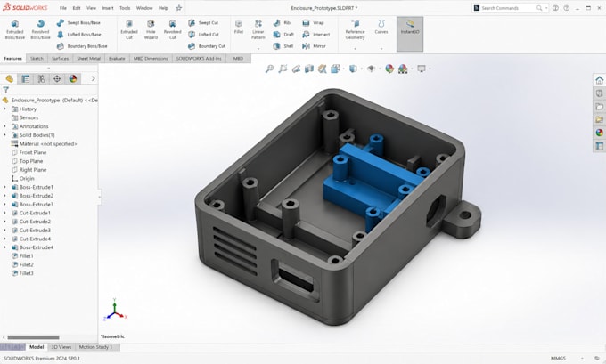The width and height of the screenshot is (606, 364).
Task: Switch to the Sheet Metal ribbon tab
Action: pyautogui.click(x=88, y=58)
